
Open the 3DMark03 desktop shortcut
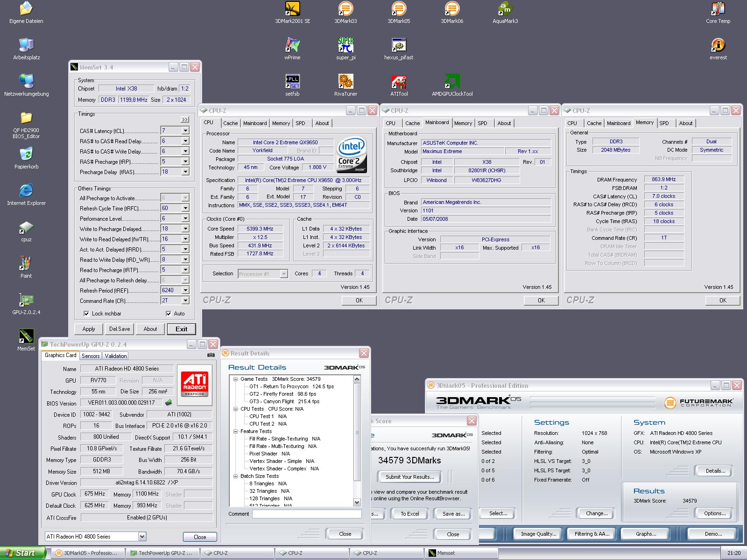pos(345,13)
